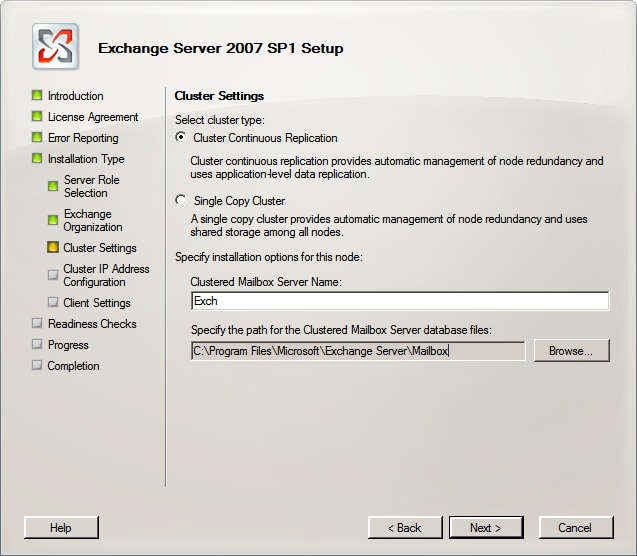Click the License Agreement step label
This screenshot has height=556, width=637.
point(93,117)
